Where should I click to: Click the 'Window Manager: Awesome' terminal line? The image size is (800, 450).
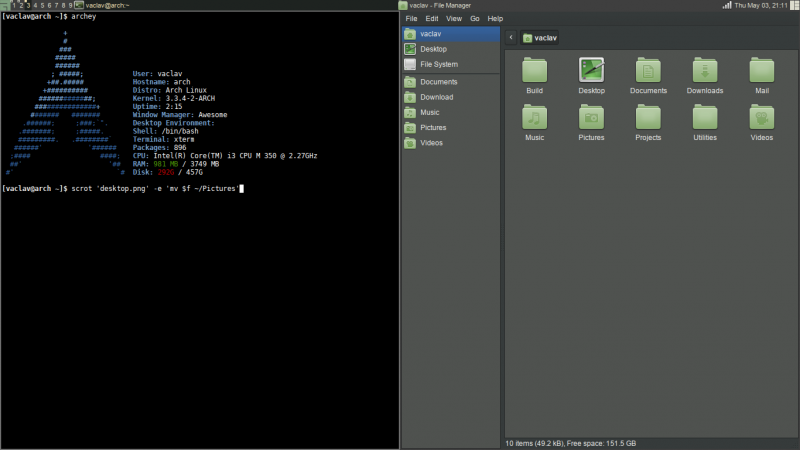[180, 114]
